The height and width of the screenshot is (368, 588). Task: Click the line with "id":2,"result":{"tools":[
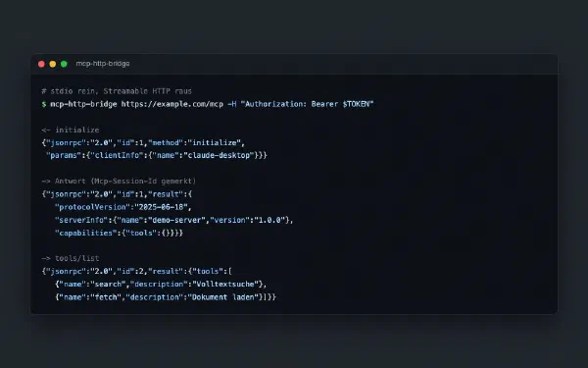[x=137, y=271]
